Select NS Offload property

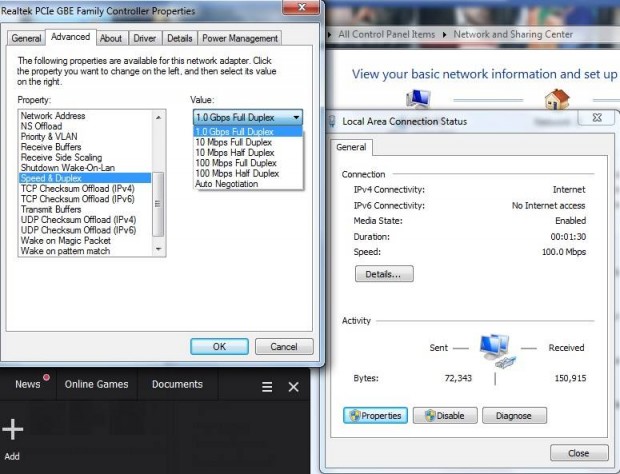[x=42, y=126]
